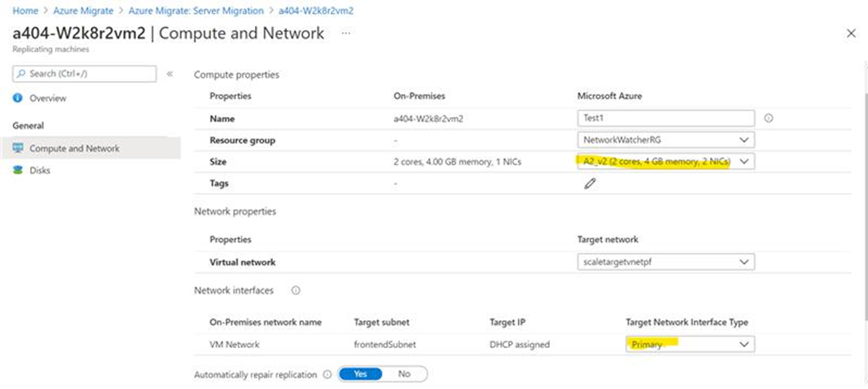Click the DHCP assigned Target IP cell
868x389 pixels.
pos(520,344)
